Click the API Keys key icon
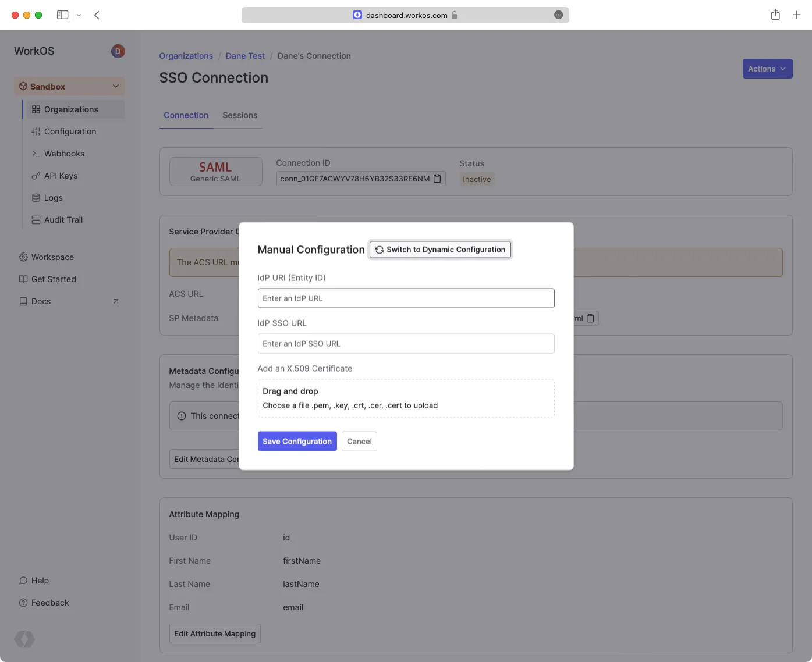The height and width of the screenshot is (662, 812). click(x=36, y=176)
